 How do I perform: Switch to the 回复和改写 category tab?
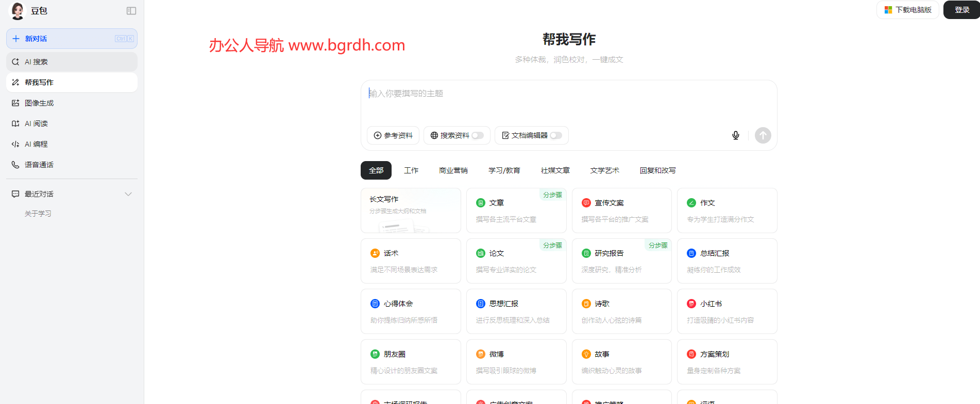click(658, 170)
